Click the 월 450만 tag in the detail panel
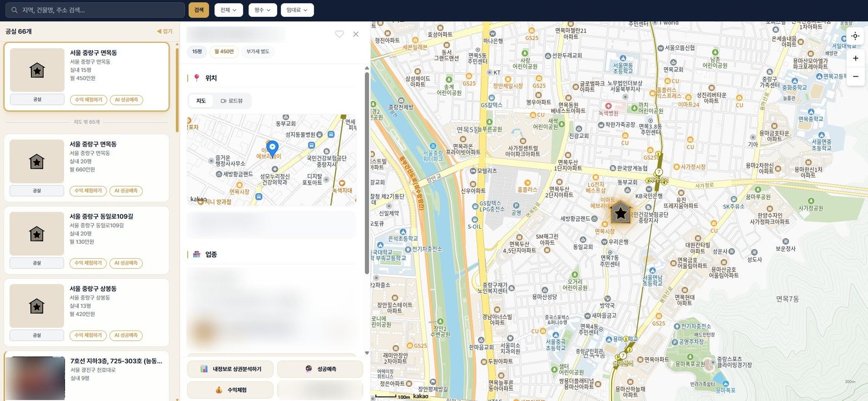The height and width of the screenshot is (401, 868). coord(224,52)
